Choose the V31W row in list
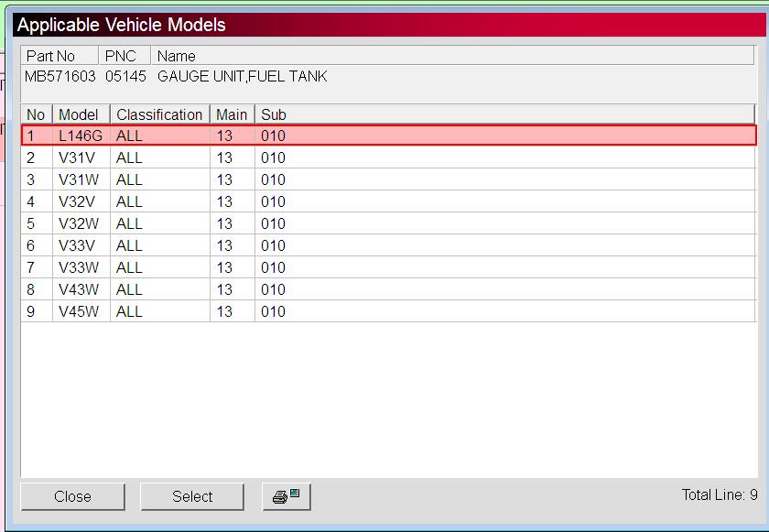The width and height of the screenshot is (769, 532). [x=79, y=179]
